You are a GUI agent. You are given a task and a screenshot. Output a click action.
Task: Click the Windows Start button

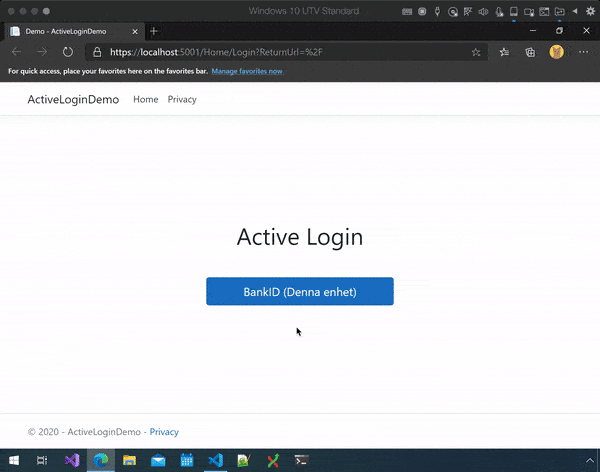point(13,461)
